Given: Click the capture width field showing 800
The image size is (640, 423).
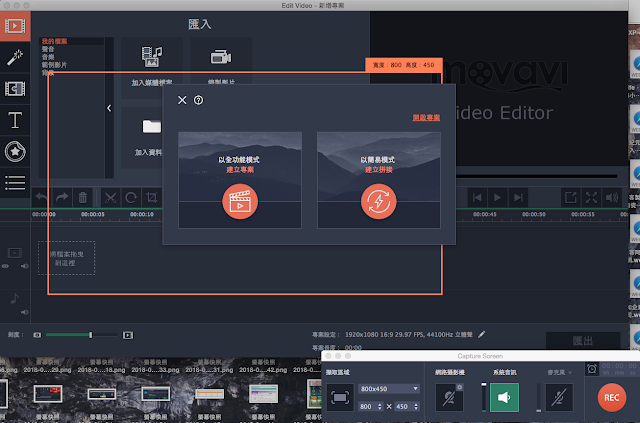Looking at the screenshot, I should [x=367, y=407].
